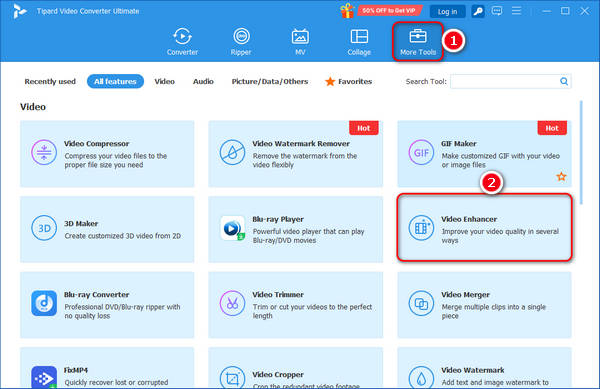Screen dimensions: 600x389
Task: Switch to the MV module
Action: pos(300,41)
